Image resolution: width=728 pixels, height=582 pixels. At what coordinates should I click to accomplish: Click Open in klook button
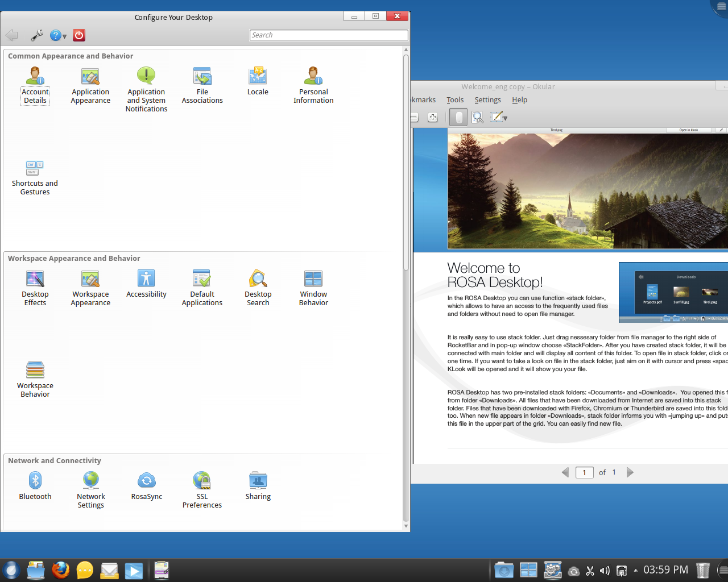[689, 130]
